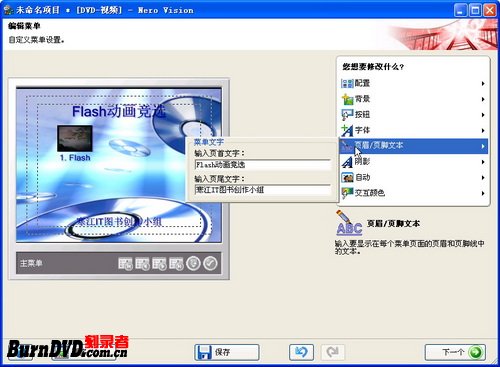Click the 主菜单 label
The width and height of the screenshot is (500, 367).
(x=31, y=263)
